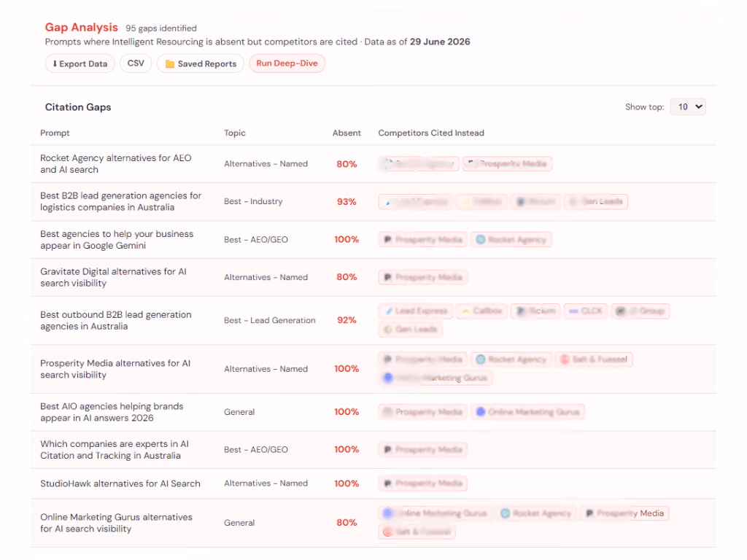Viewport: 747px width, 560px height.
Task: Click Prosperity Media chip in Gravitate Digital row
Action: pos(423,277)
